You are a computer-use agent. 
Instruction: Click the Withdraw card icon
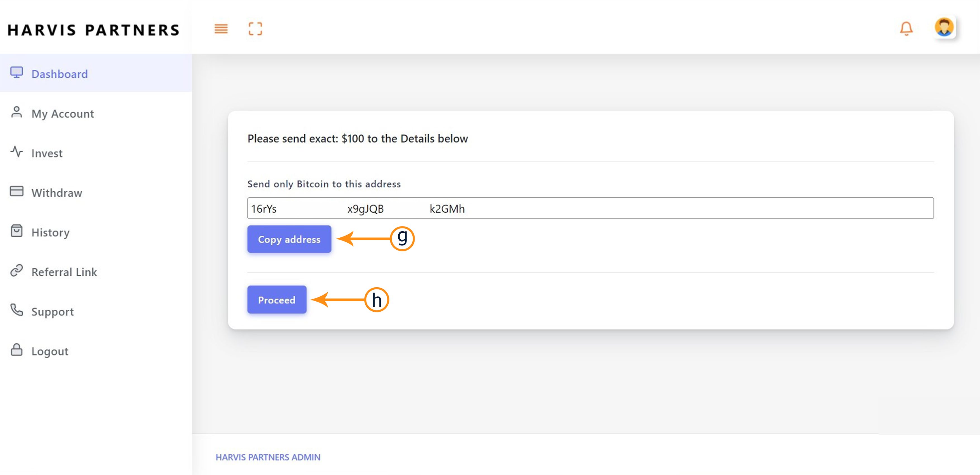16,191
